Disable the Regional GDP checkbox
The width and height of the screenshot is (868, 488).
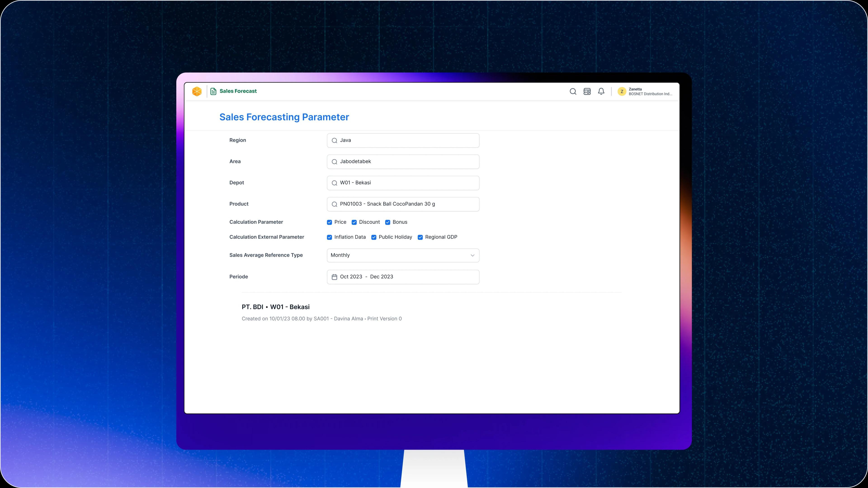[x=420, y=237]
